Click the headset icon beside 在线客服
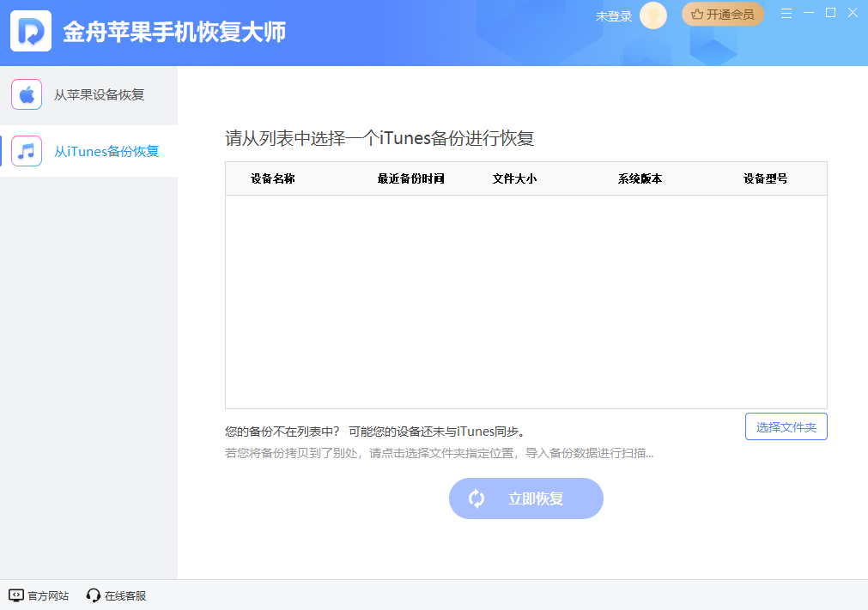 point(93,595)
